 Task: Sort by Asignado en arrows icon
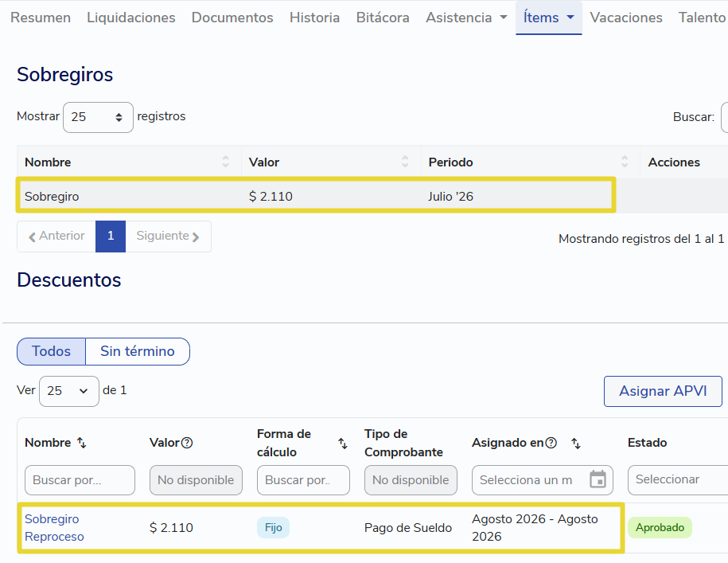tap(576, 443)
